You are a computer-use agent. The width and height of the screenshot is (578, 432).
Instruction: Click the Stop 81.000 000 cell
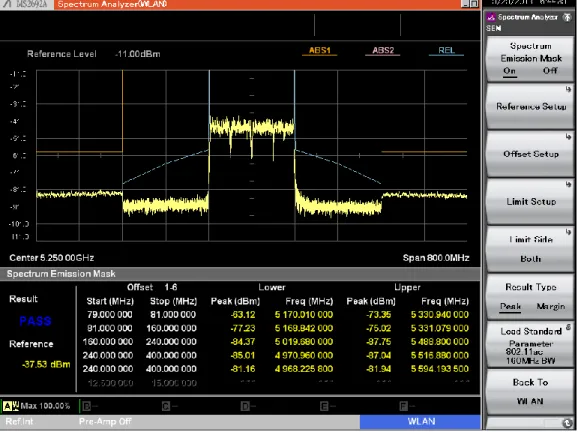point(173,314)
